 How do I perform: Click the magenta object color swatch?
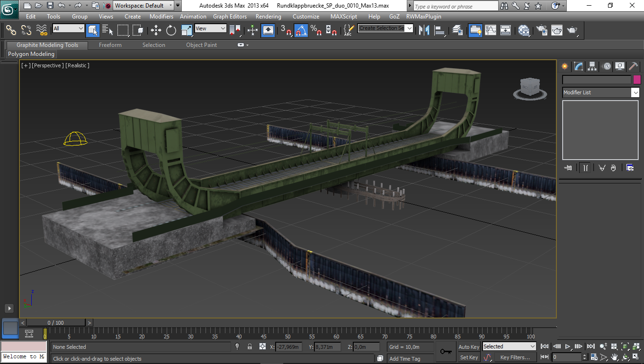tap(637, 80)
